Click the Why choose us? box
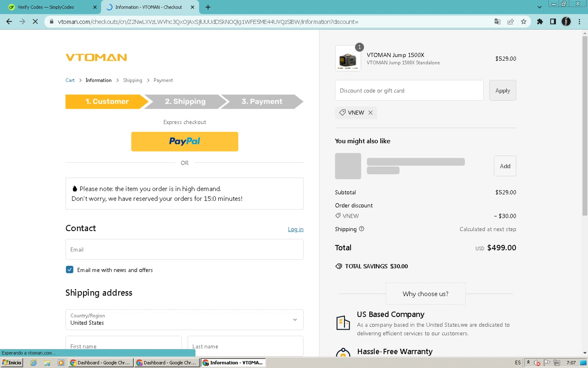 [425, 294]
